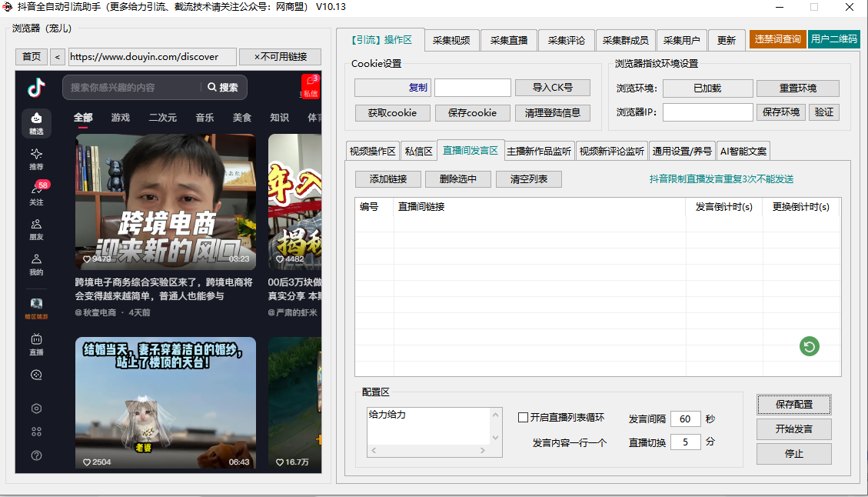Select the 美食 category tab
Image resolution: width=868 pixels, height=497 pixels.
click(242, 118)
